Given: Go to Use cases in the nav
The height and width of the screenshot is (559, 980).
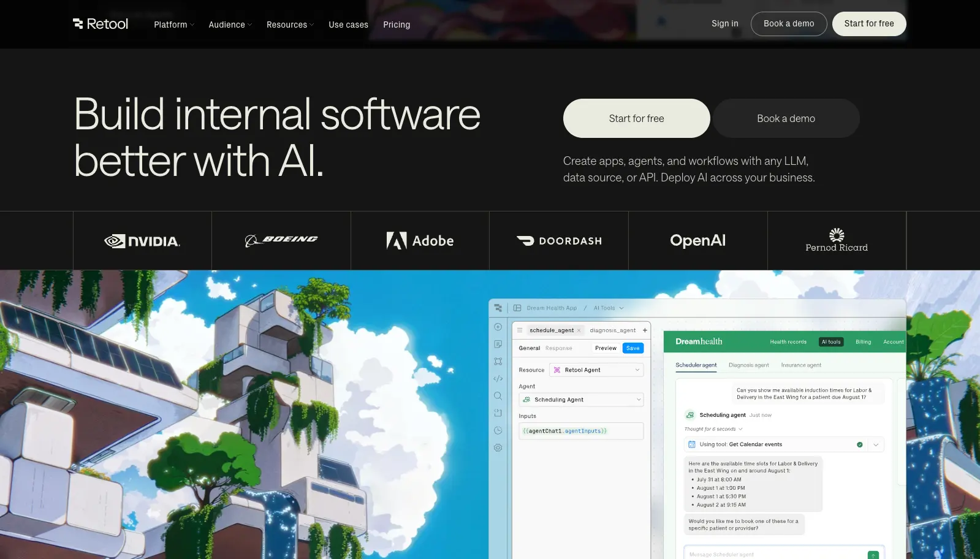Looking at the screenshot, I should click(x=348, y=25).
